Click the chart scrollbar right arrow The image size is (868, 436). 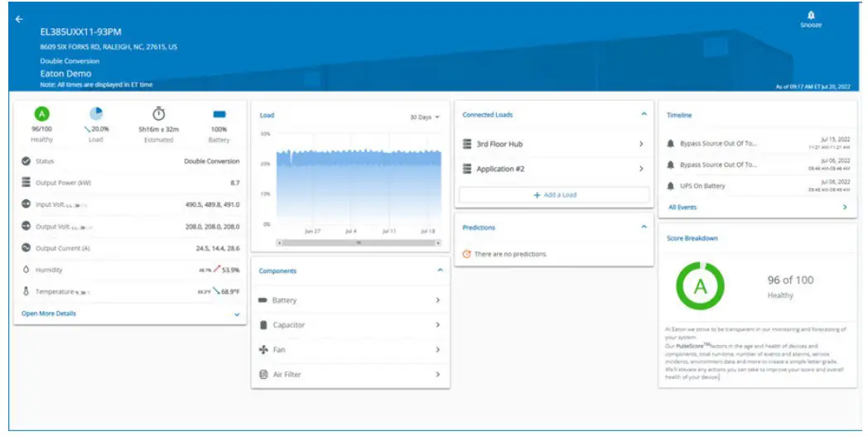(438, 243)
